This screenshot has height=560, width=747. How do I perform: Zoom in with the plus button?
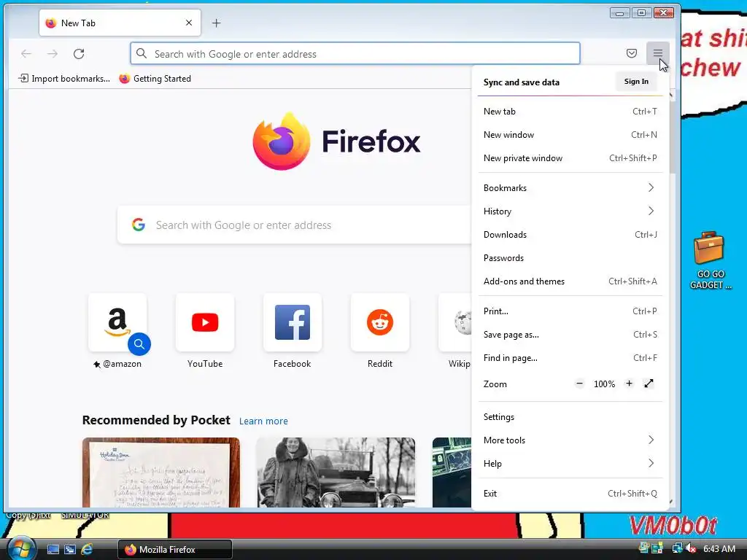click(629, 384)
